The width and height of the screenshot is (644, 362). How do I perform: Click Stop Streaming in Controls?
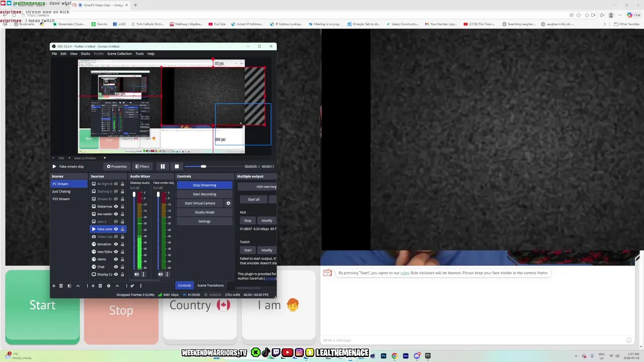[x=204, y=185]
